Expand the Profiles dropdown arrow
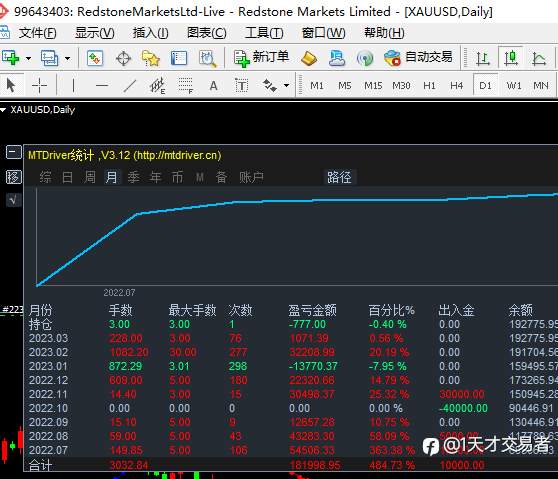 click(67, 58)
